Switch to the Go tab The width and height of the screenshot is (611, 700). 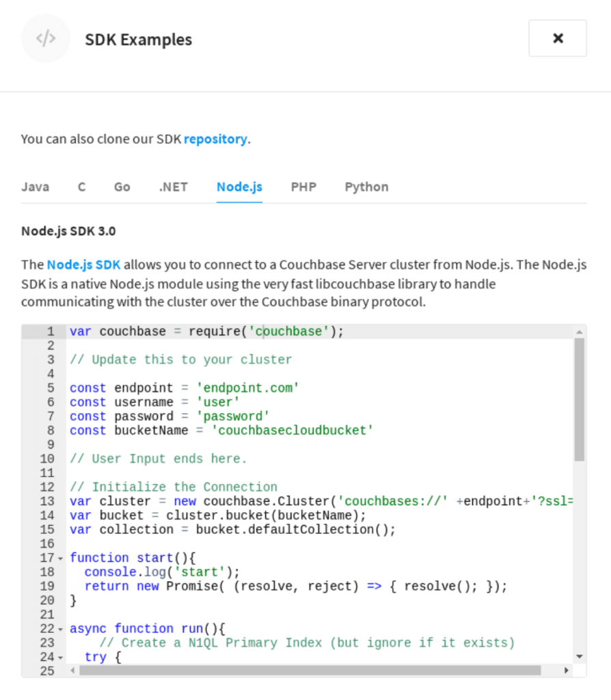pos(122,187)
